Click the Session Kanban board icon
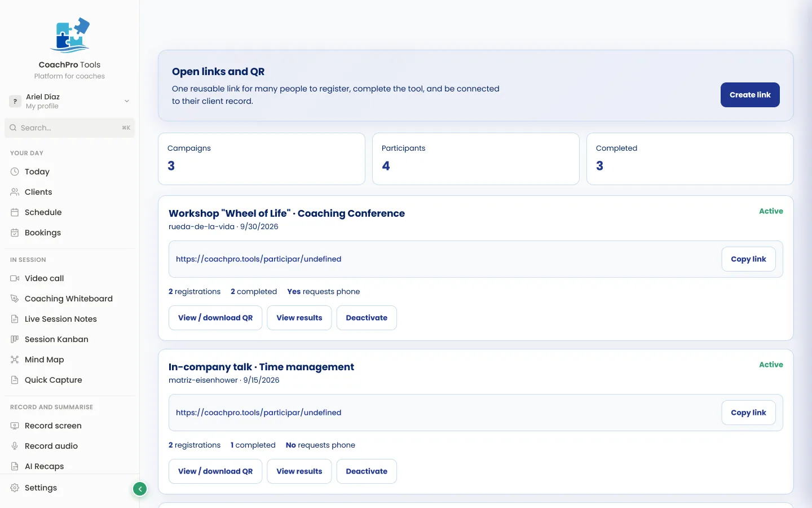Image resolution: width=812 pixels, height=508 pixels. pyautogui.click(x=15, y=339)
